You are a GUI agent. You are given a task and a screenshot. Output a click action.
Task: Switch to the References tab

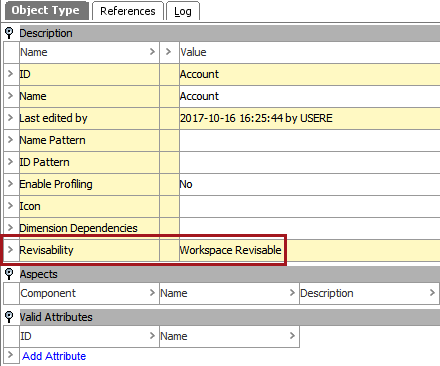pyautogui.click(x=128, y=11)
